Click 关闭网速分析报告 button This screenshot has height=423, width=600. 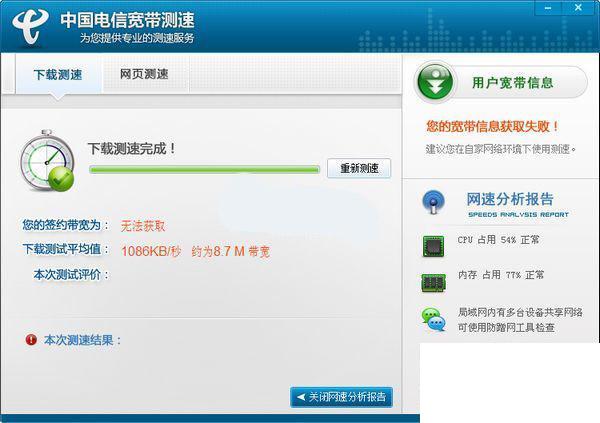pyautogui.click(x=341, y=397)
